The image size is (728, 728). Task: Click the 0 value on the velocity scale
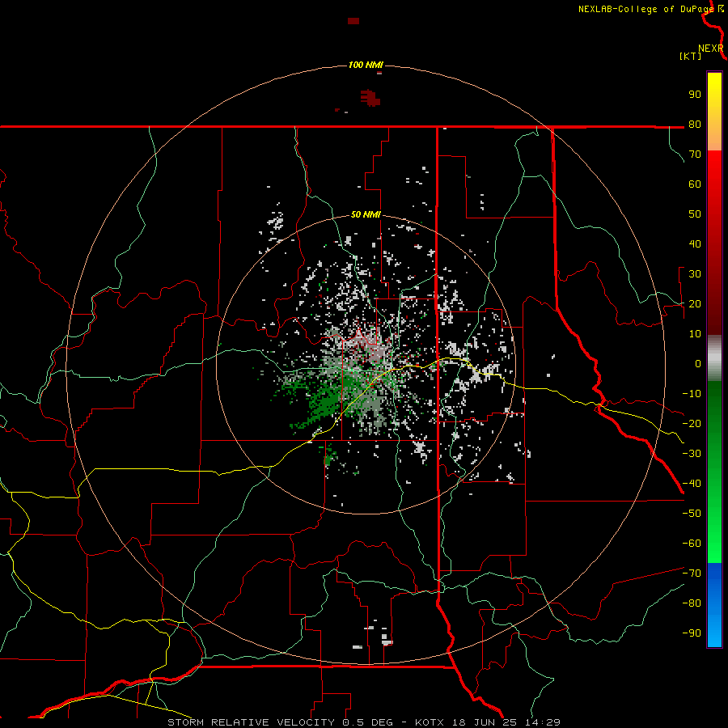pos(698,363)
